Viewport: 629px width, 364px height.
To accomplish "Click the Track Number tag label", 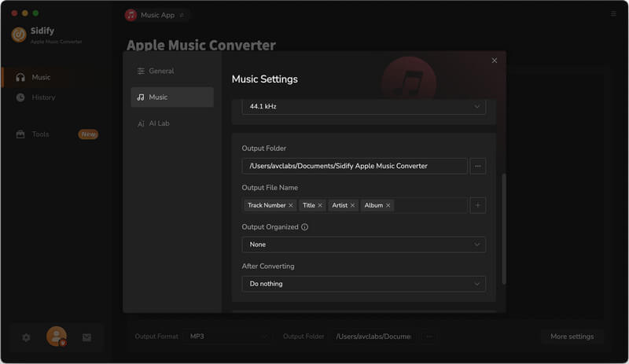I will click(x=267, y=205).
